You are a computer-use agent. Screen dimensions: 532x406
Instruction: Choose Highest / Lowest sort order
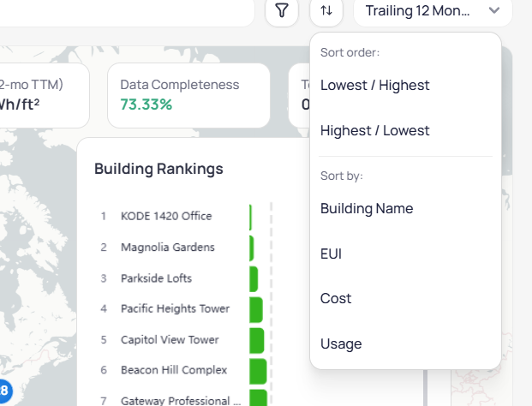click(x=405, y=130)
